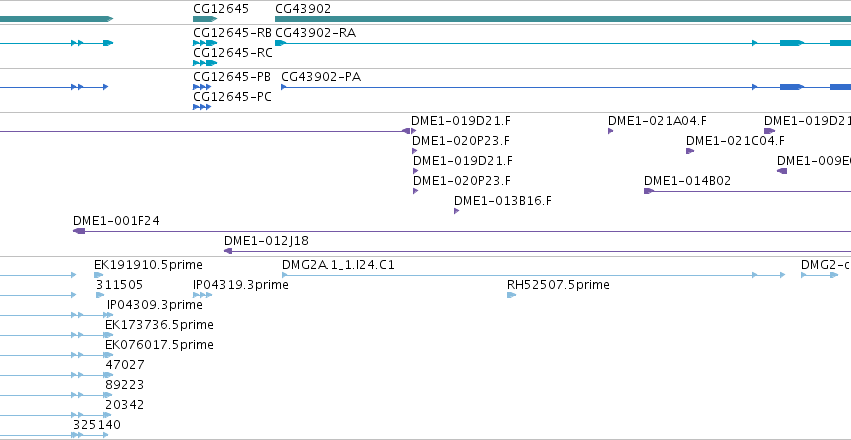Select the DME1-021A04.F label
Image resolution: width=851 pixels, height=440 pixels.
click(657, 121)
